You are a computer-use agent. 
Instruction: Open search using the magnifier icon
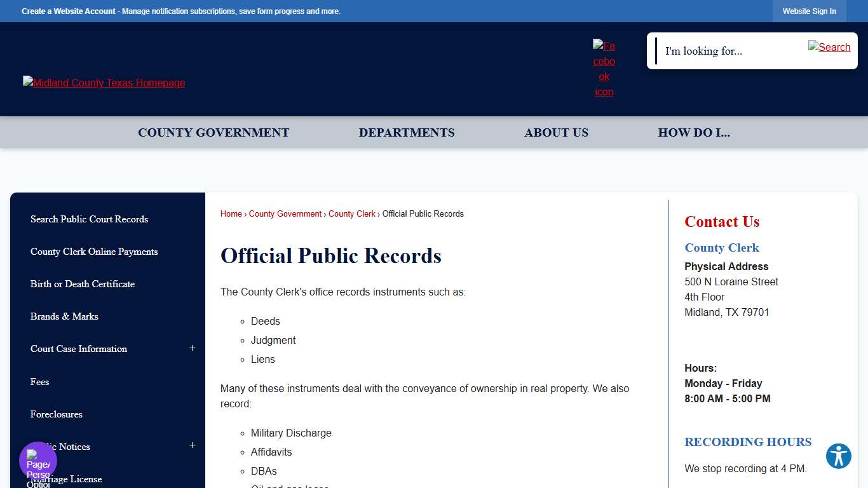(829, 46)
